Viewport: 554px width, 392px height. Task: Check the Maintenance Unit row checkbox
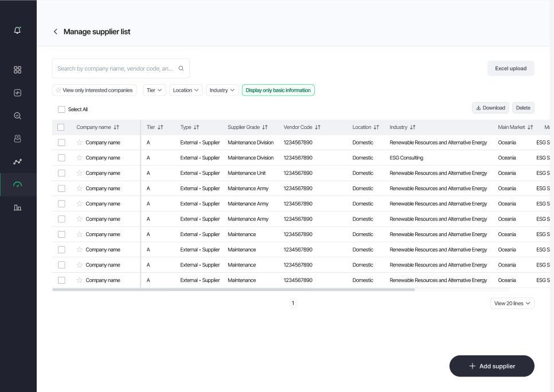pos(61,173)
